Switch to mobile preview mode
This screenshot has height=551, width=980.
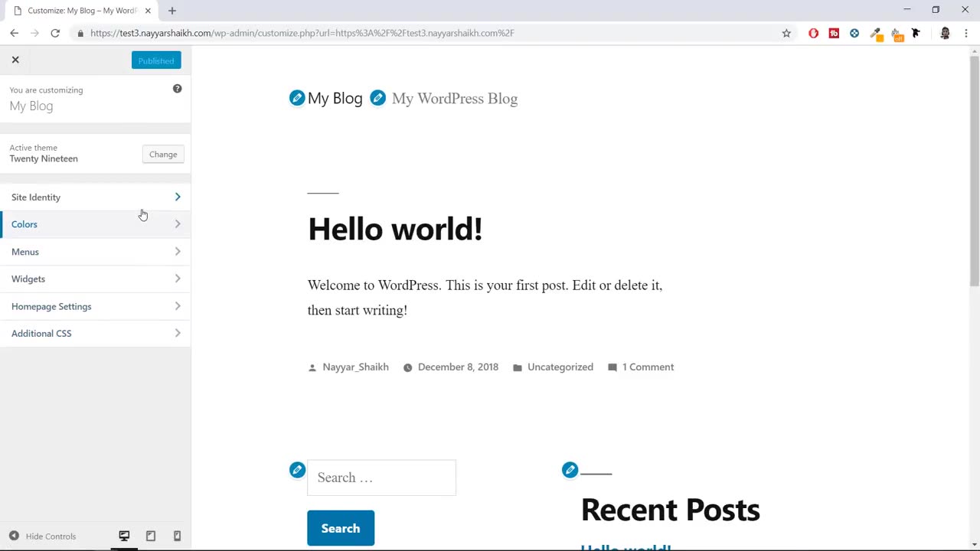click(x=177, y=536)
